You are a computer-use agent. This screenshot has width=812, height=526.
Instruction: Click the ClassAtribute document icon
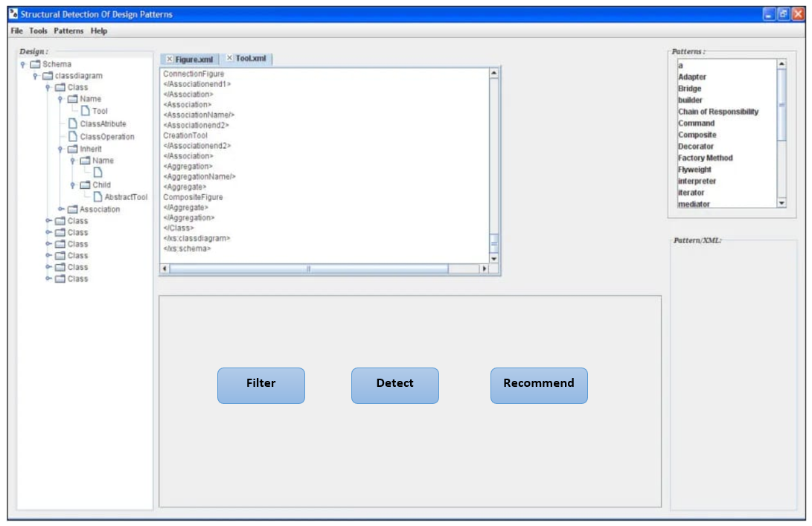pos(73,124)
